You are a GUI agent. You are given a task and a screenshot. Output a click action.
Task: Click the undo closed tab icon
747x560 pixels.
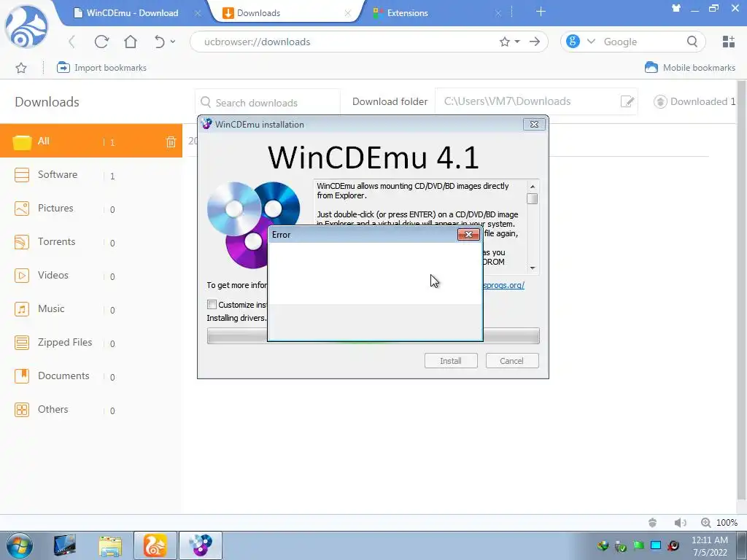coord(159,42)
